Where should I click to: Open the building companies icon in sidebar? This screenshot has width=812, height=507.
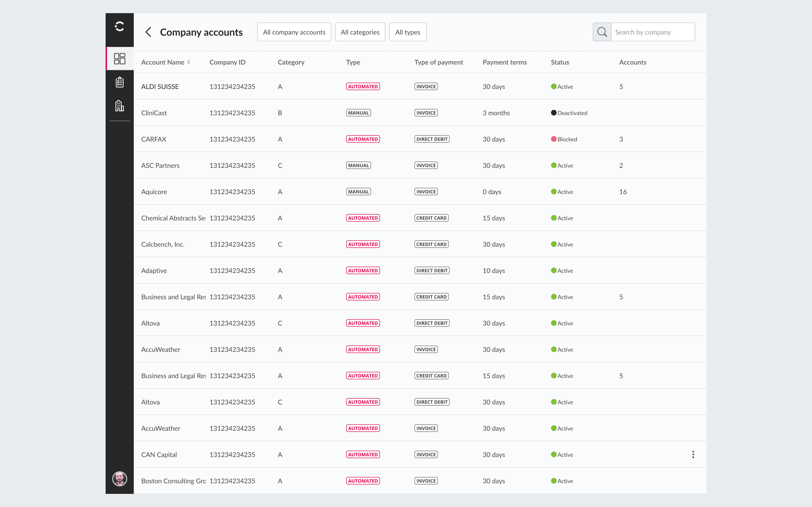120,106
